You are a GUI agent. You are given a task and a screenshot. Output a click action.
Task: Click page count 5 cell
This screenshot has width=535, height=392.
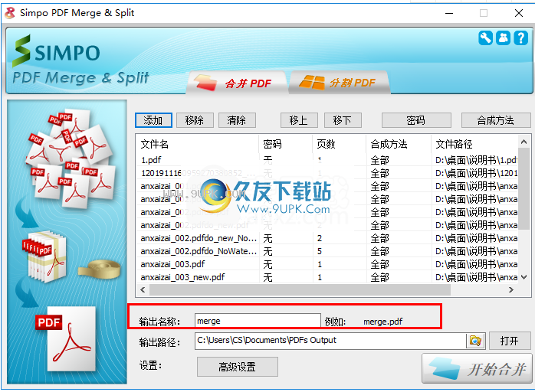click(x=320, y=252)
